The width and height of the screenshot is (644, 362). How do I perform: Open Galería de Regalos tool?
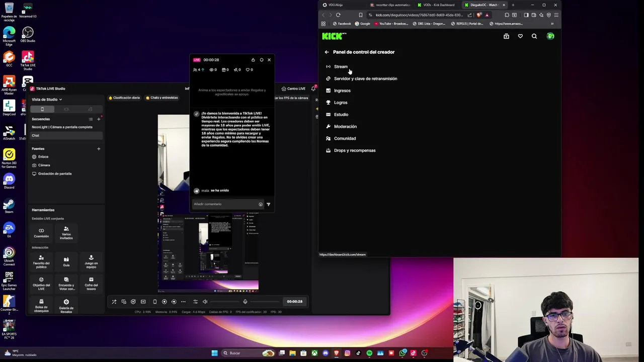tap(66, 306)
